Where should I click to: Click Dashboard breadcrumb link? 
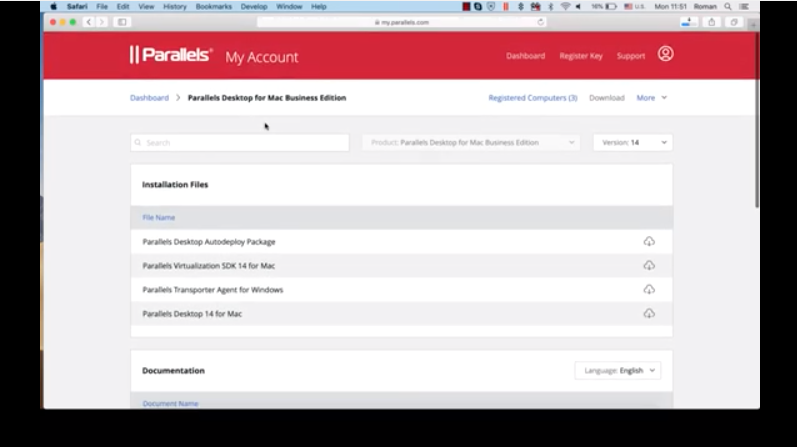[x=149, y=98]
